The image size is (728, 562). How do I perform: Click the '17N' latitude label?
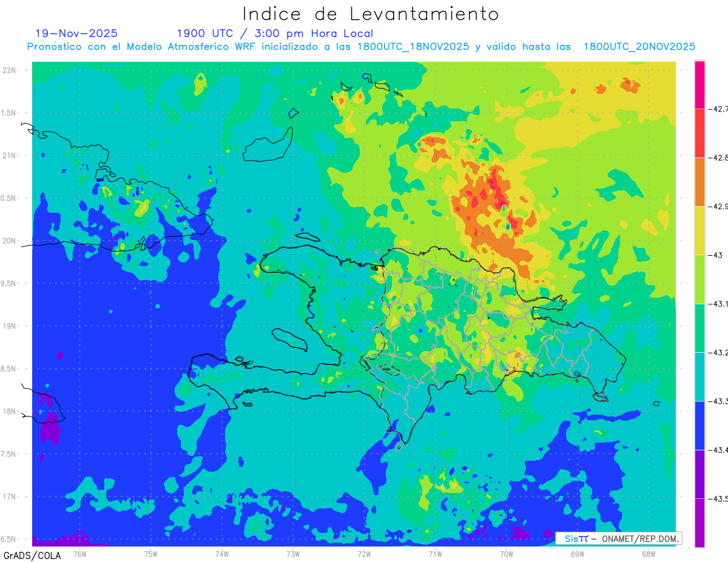click(10, 497)
